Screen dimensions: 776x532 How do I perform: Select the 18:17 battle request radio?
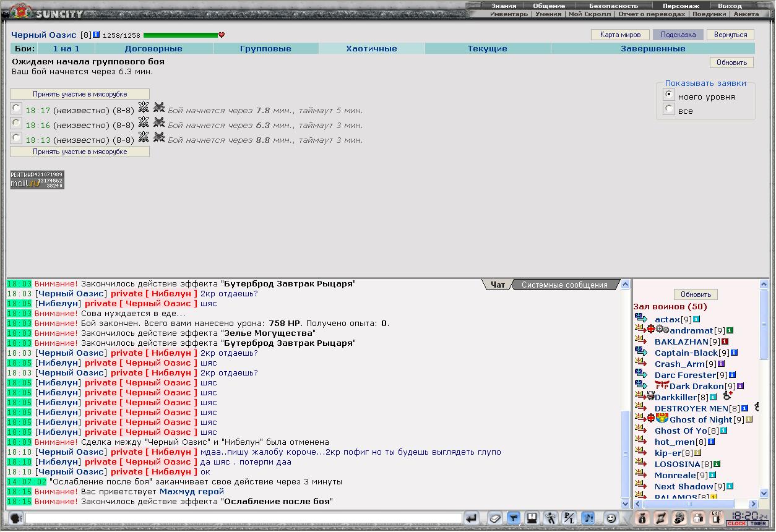coord(17,108)
